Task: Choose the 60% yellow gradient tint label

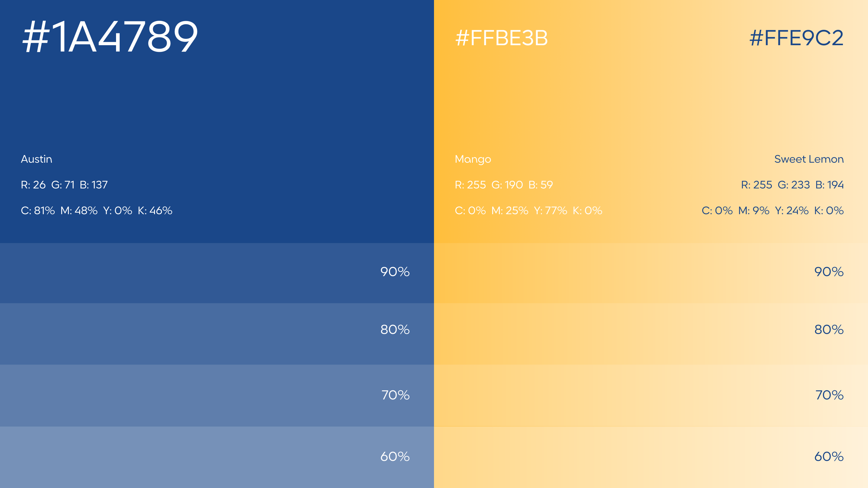Action: [829, 457]
